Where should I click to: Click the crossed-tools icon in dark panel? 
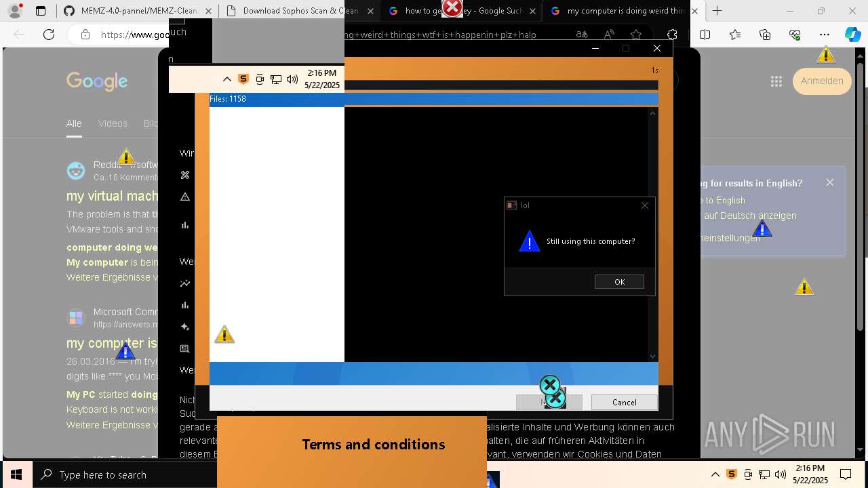(x=184, y=175)
